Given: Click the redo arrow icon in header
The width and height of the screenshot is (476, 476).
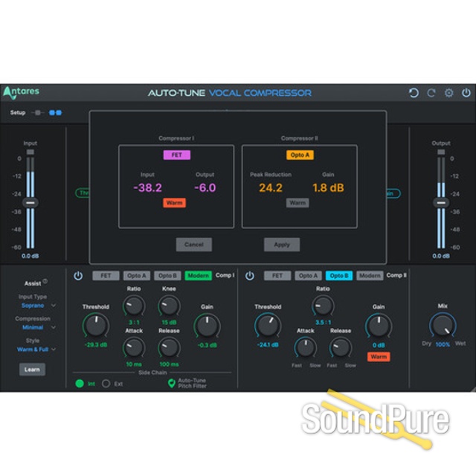Looking at the screenshot, I should 431,93.
